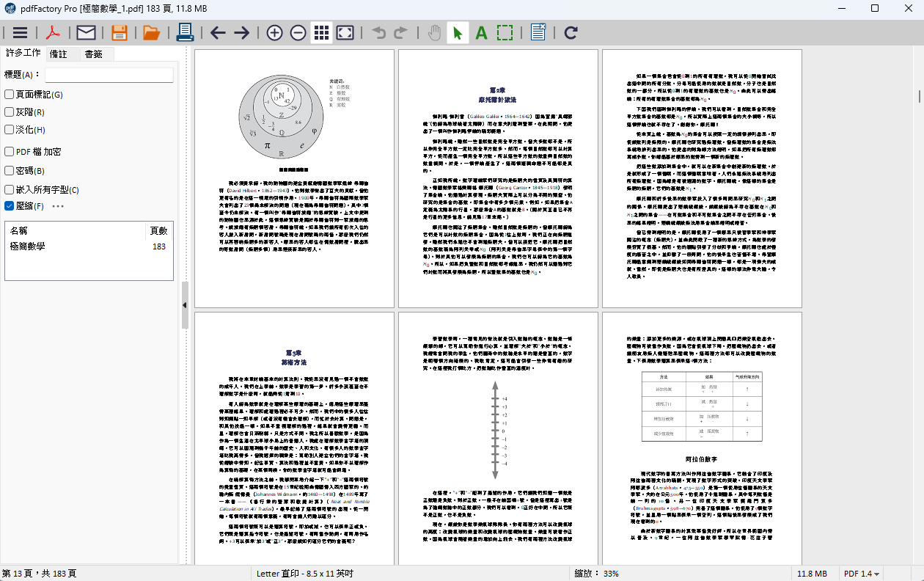Click the 11.8 MB status bar entry
The width and height of the screenshot is (924, 581).
pyautogui.click(x=812, y=574)
